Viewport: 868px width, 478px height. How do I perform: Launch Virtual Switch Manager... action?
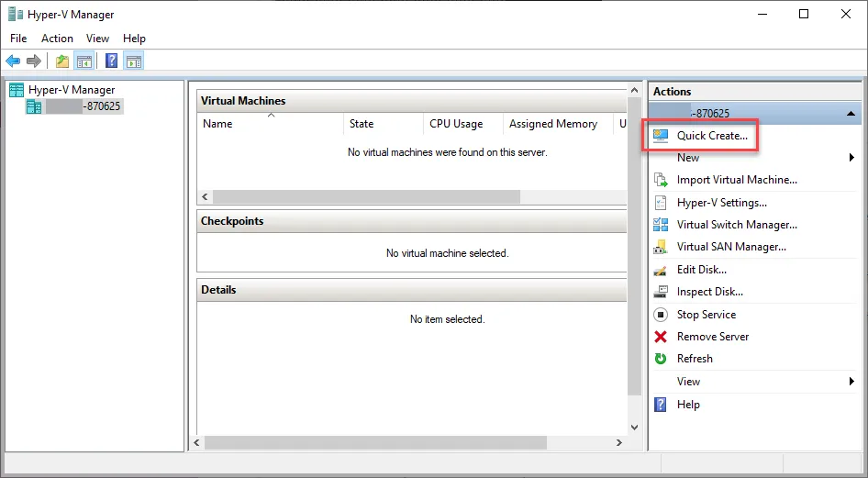[x=737, y=225]
